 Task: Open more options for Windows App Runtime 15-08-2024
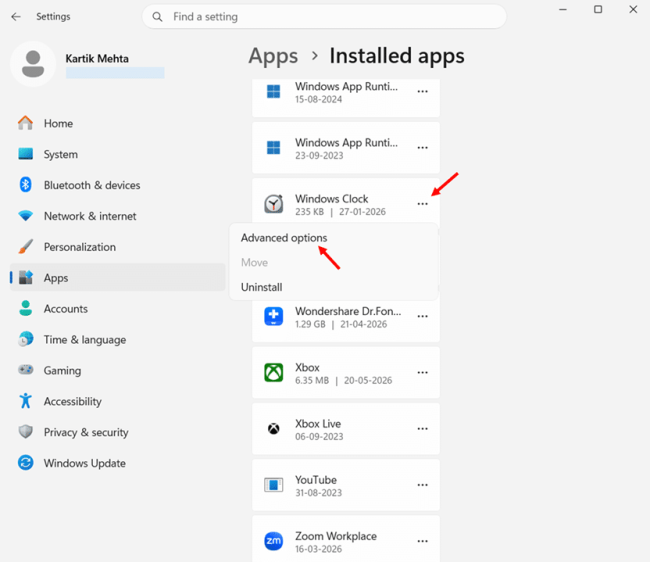(422, 92)
